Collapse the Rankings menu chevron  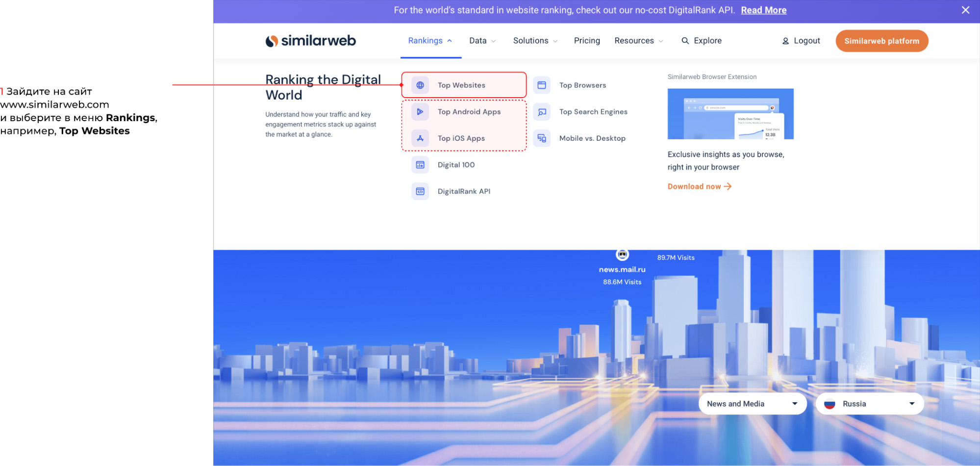[450, 41]
